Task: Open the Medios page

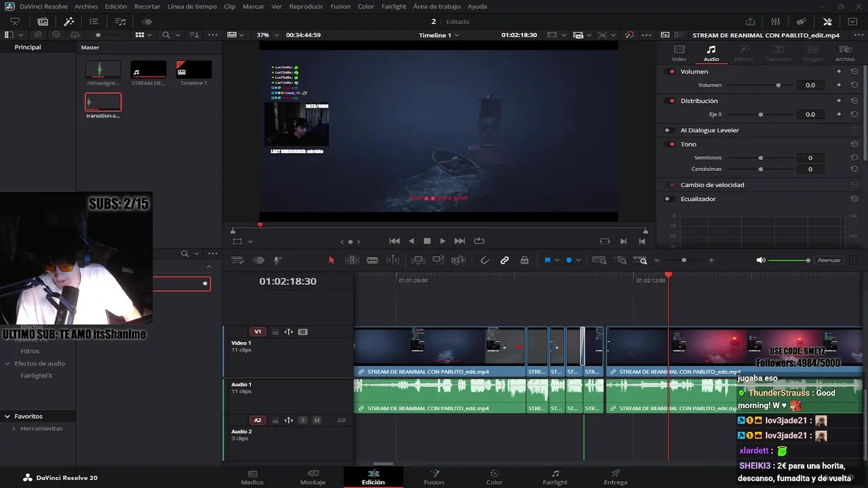Action: pos(252,477)
